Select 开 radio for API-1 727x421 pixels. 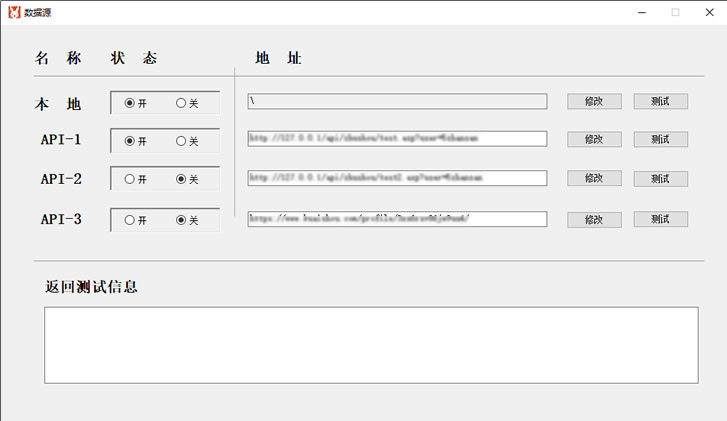pyautogui.click(x=130, y=141)
